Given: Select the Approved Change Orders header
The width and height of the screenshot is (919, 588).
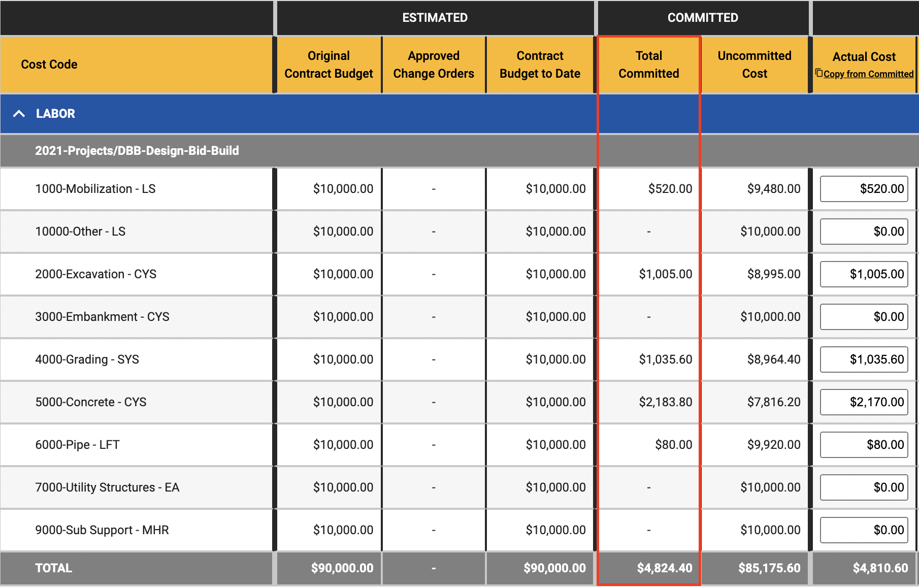Looking at the screenshot, I should coord(434,64).
